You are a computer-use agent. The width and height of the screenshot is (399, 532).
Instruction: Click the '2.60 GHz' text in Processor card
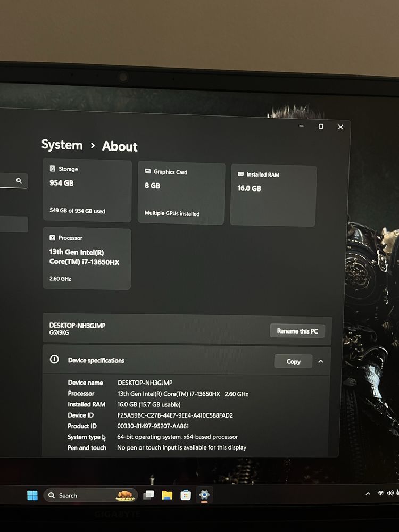(x=60, y=279)
